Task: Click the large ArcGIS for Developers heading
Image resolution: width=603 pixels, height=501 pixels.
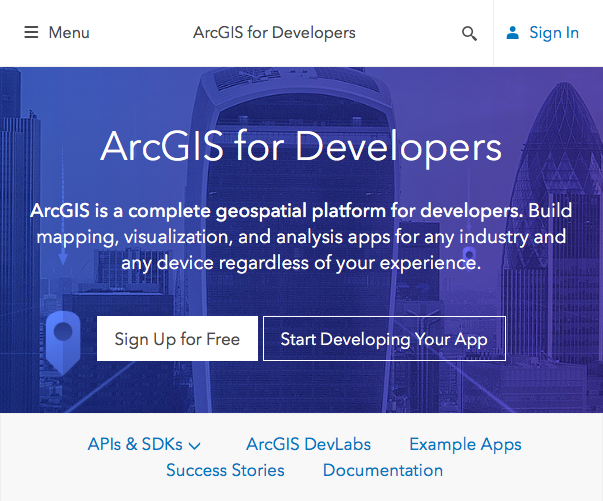Action: [x=301, y=147]
